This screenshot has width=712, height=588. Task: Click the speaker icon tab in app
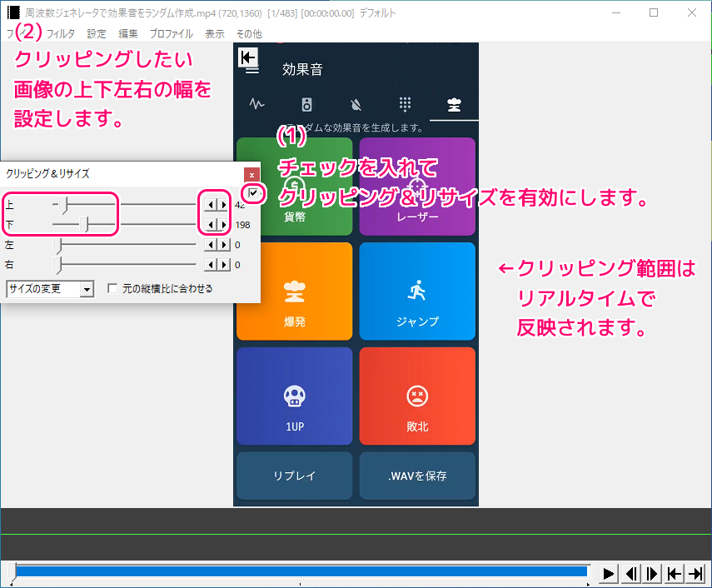pos(307,105)
